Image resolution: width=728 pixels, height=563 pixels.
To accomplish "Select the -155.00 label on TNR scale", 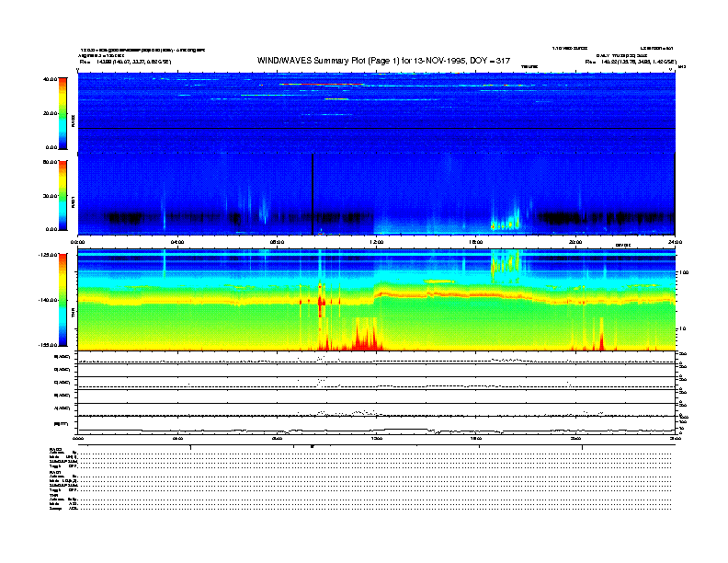I will click(48, 345).
